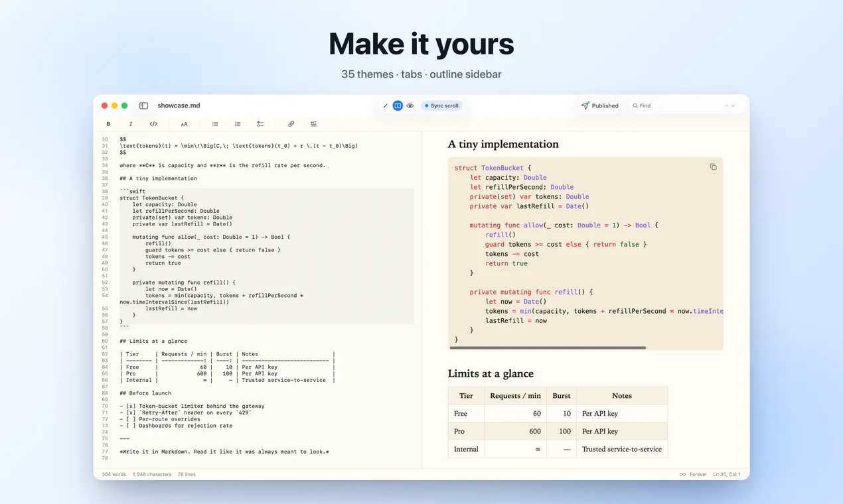Click the Tier column header in preview
This screenshot has width=843, height=504.
click(x=466, y=396)
